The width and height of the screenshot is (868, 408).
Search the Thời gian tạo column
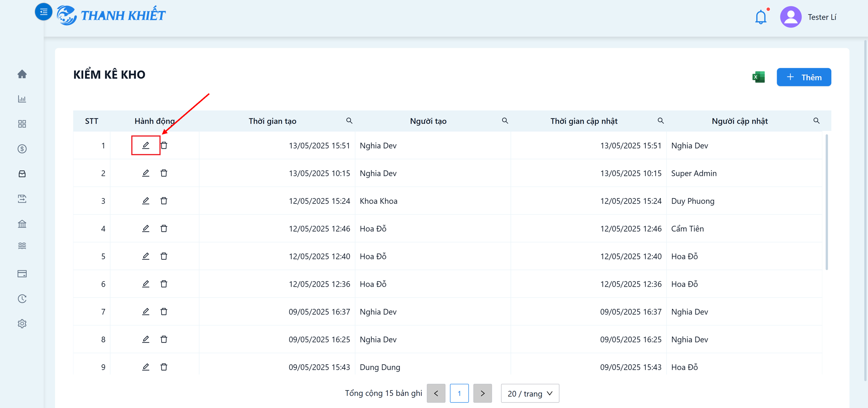pos(349,121)
